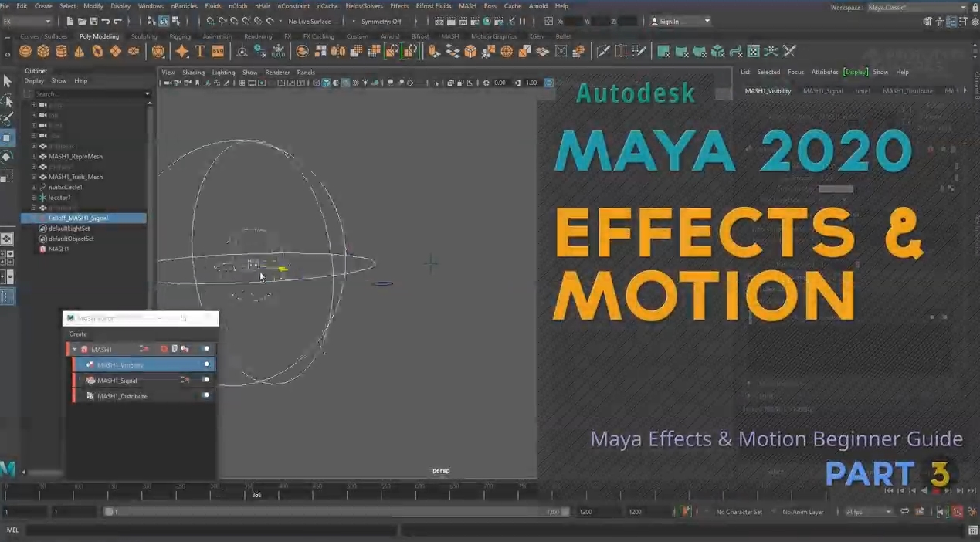Click the time range slider bar

click(332, 512)
